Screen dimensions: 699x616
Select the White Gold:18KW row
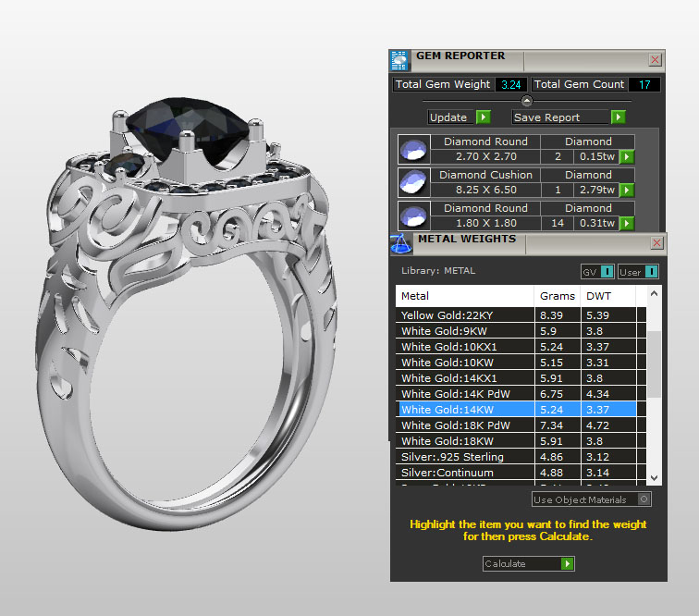[521, 441]
